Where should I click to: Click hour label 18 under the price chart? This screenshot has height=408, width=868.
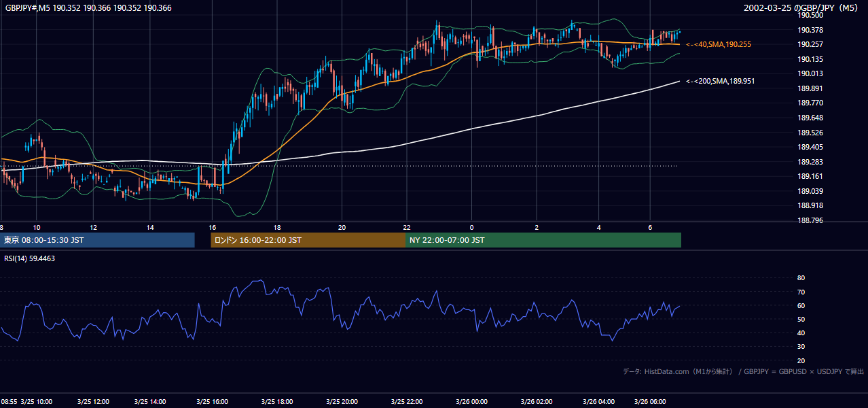point(277,228)
